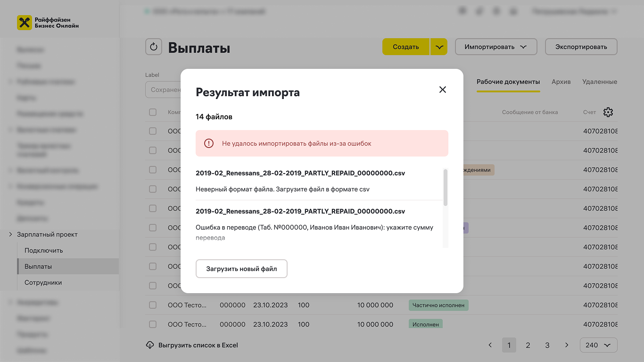Go to page 3 in pagination

tap(547, 345)
